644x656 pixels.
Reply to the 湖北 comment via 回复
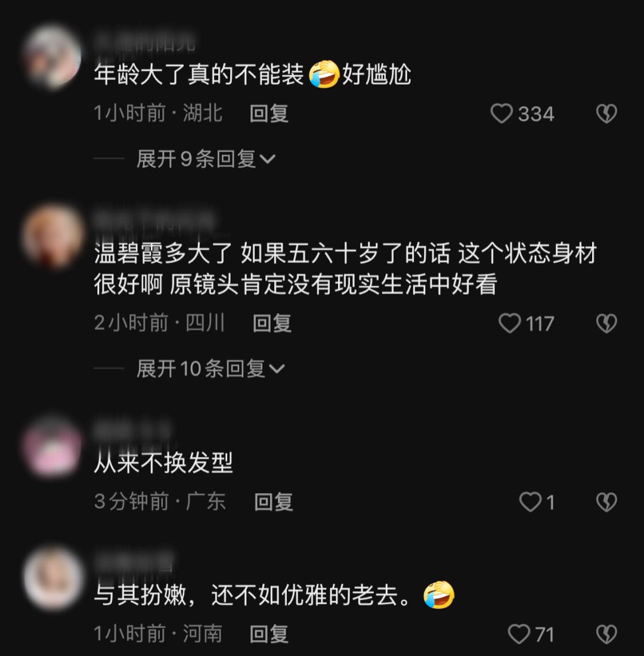coord(269,113)
